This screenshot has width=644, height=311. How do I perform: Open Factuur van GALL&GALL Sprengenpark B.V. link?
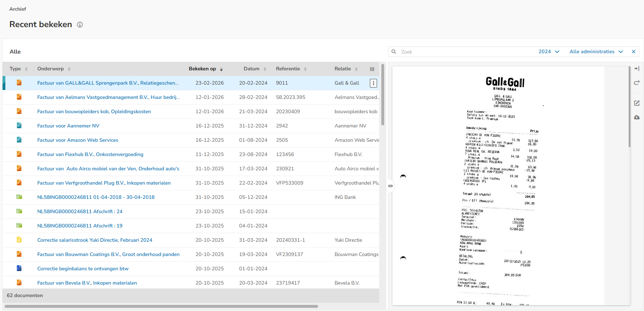point(108,83)
